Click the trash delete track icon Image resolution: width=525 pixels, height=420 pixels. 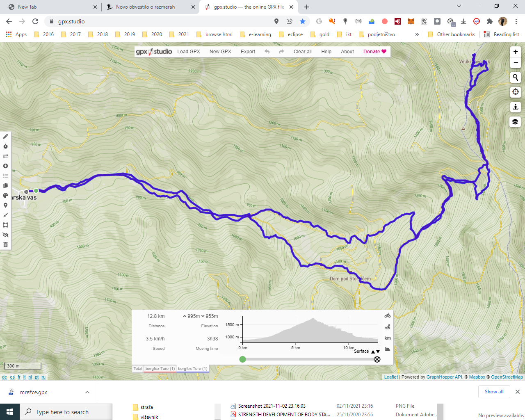click(x=5, y=245)
